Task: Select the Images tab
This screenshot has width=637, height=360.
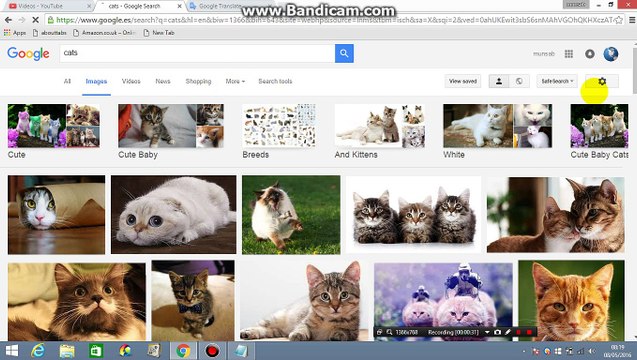Action: click(96, 81)
